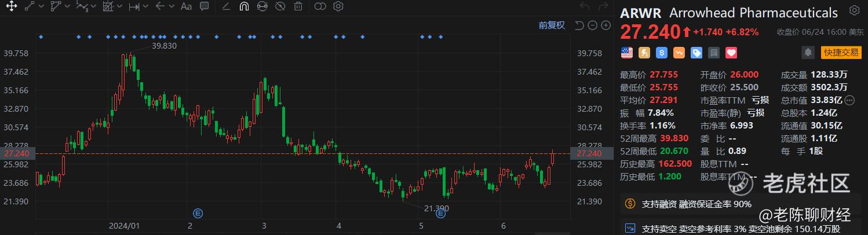Click the overlapping circles compare icon
The image size is (868, 235).
point(320,7)
